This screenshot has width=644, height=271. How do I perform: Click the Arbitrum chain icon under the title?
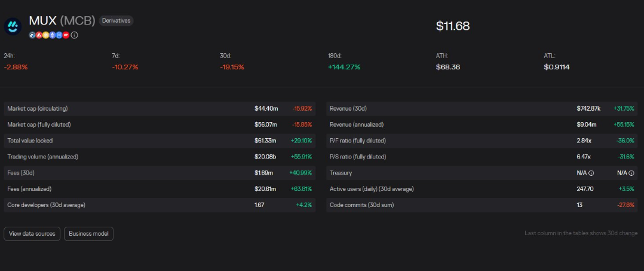32,35
